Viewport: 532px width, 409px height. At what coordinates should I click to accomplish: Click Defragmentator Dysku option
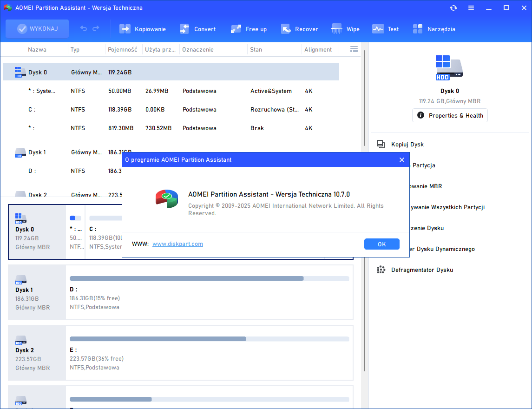point(422,270)
